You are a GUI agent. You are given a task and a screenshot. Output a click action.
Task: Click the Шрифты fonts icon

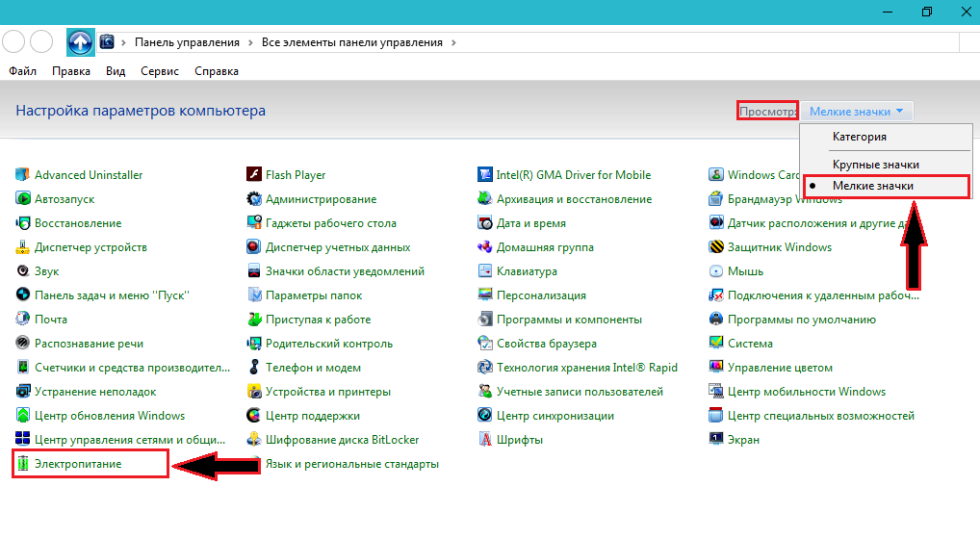pos(485,440)
